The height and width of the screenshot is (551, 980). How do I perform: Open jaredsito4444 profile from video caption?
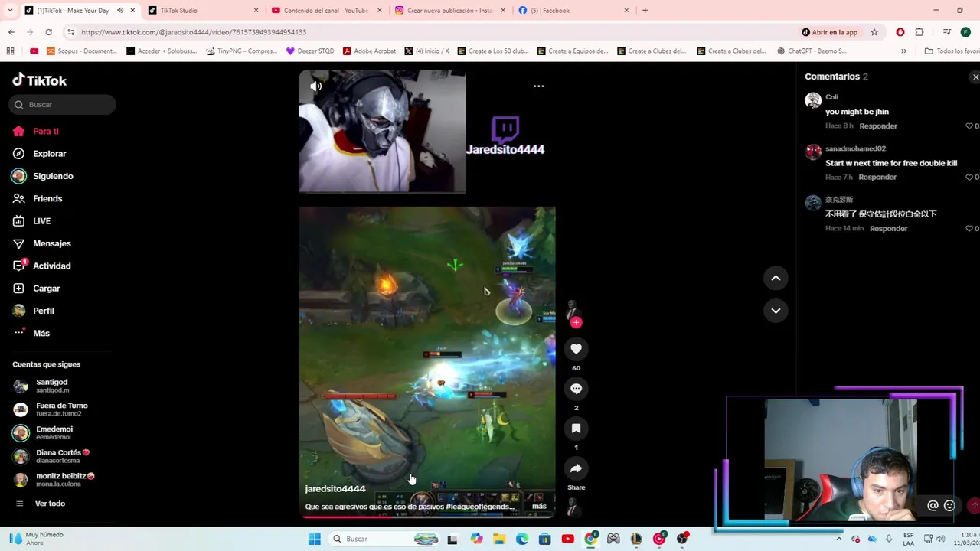(335, 488)
